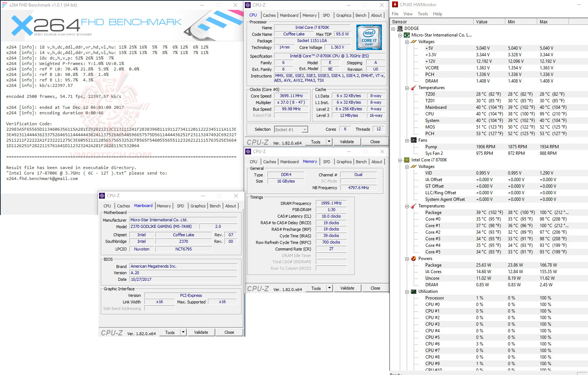Click the Fans icon in HWMonitor tree
The image size is (588, 375).
(x=413, y=140)
